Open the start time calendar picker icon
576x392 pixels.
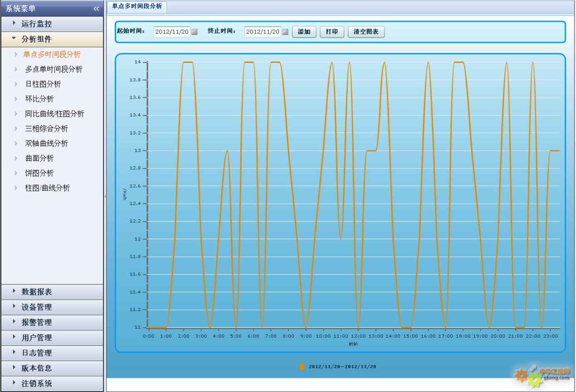194,32
